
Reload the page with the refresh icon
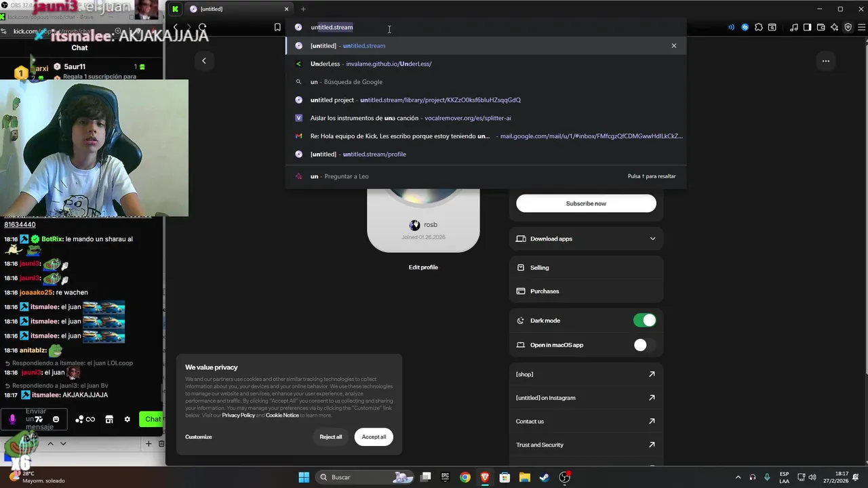[x=202, y=27]
